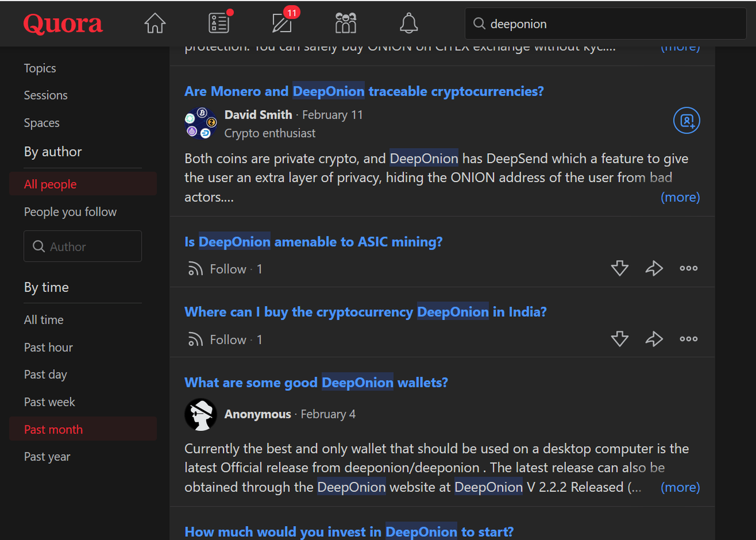756x540 pixels.
Task: Share the buy in India question
Action: 655,339
